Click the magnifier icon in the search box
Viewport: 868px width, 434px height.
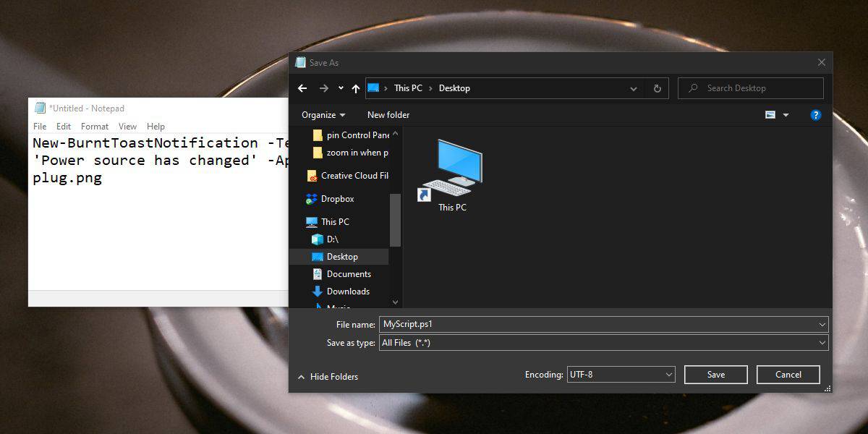pos(693,88)
